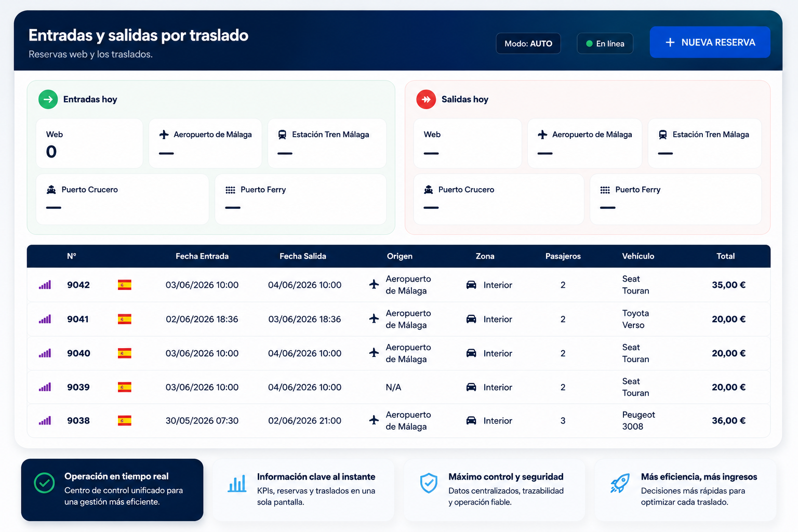This screenshot has width=798, height=532.
Task: Click the ferry icon in Salidas Puerto Ferry
Action: [605, 190]
